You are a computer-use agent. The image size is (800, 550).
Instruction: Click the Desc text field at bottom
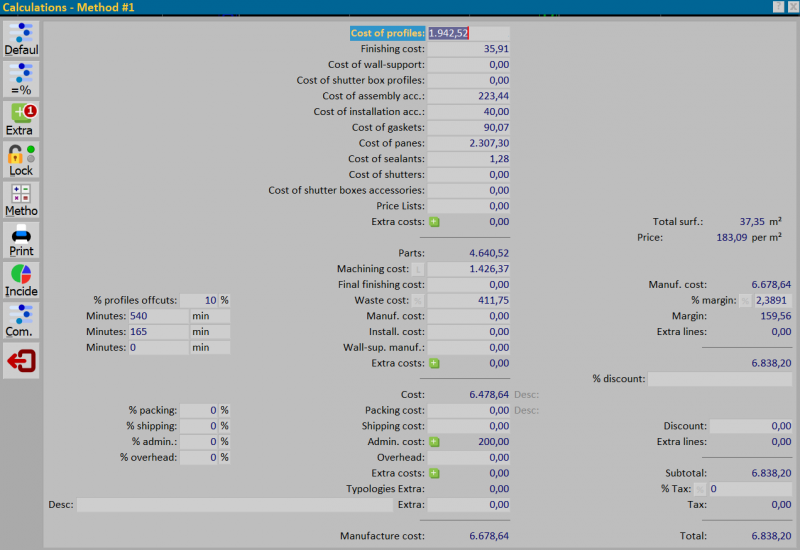[235, 505]
